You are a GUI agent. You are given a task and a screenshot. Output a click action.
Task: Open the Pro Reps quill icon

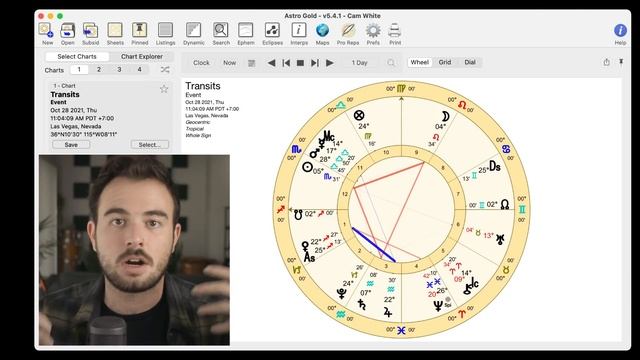tap(348, 30)
